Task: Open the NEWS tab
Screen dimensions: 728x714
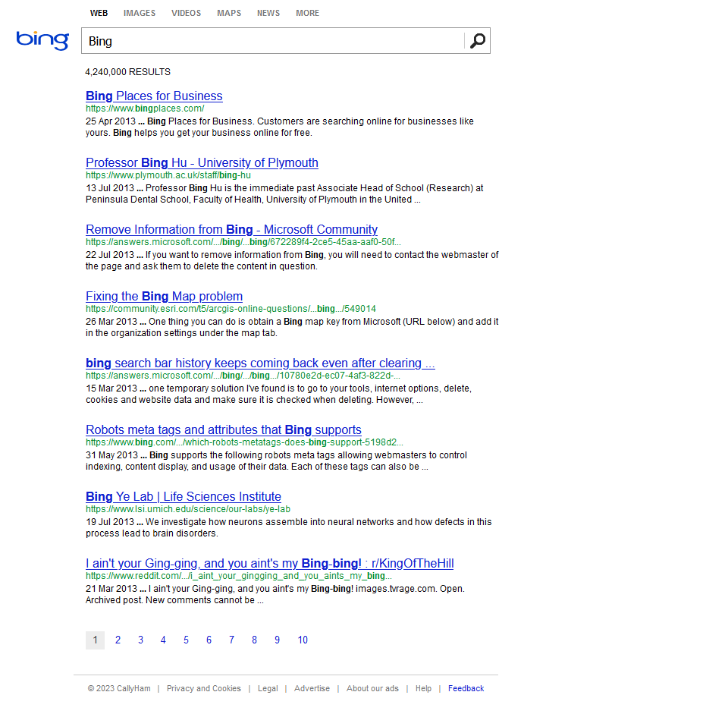Action: (x=268, y=13)
